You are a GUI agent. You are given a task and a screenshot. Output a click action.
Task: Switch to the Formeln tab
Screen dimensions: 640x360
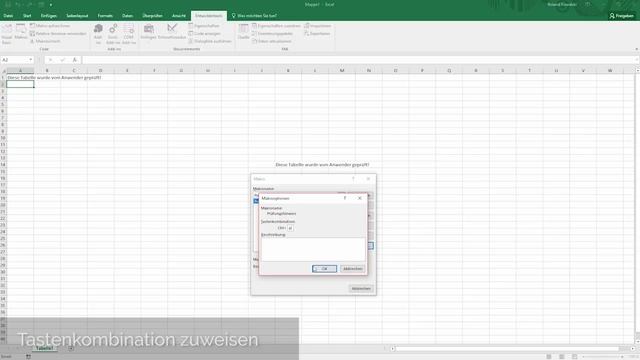[x=105, y=16]
